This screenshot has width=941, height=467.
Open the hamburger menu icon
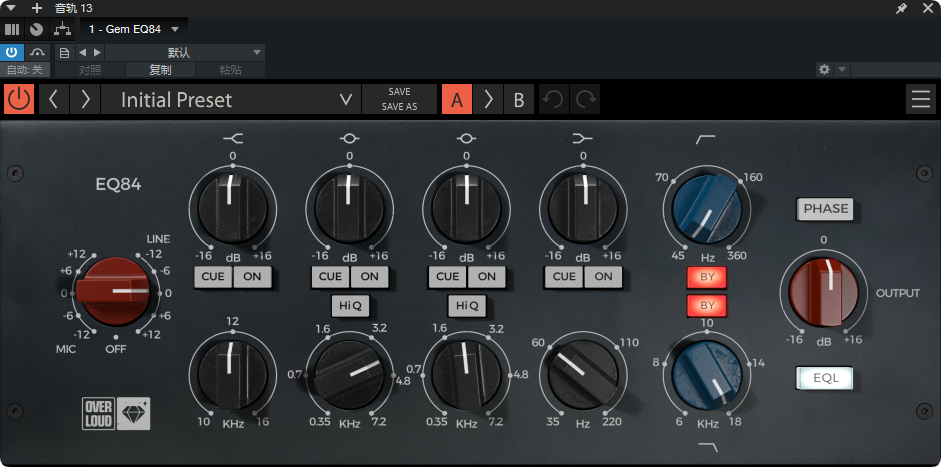coord(921,99)
